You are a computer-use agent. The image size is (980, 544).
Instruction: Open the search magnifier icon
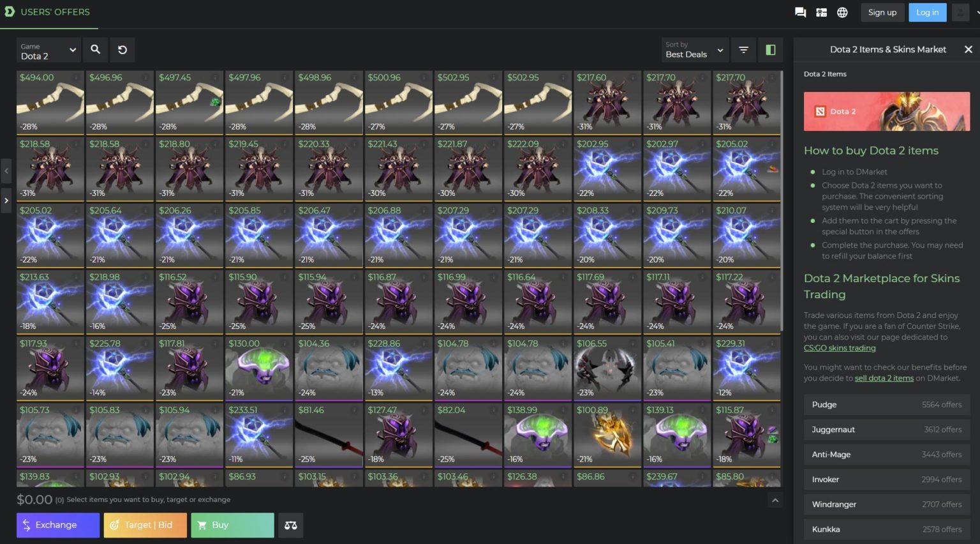[95, 49]
